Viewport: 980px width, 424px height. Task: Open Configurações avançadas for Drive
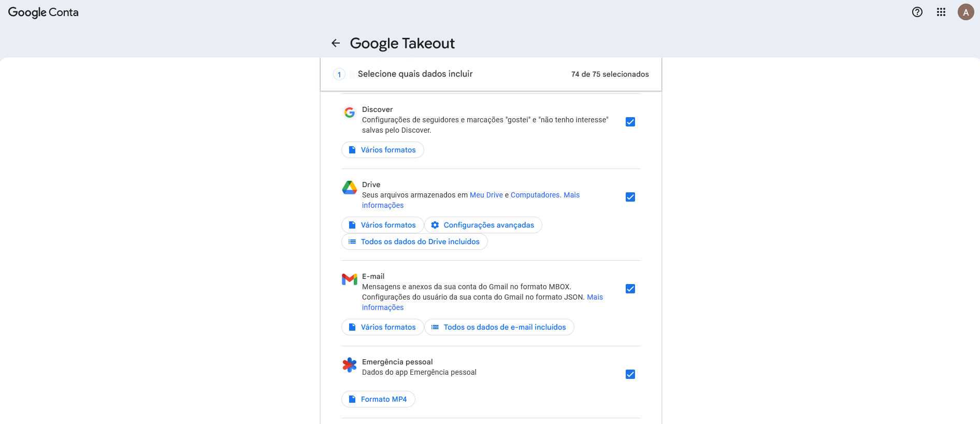point(483,225)
